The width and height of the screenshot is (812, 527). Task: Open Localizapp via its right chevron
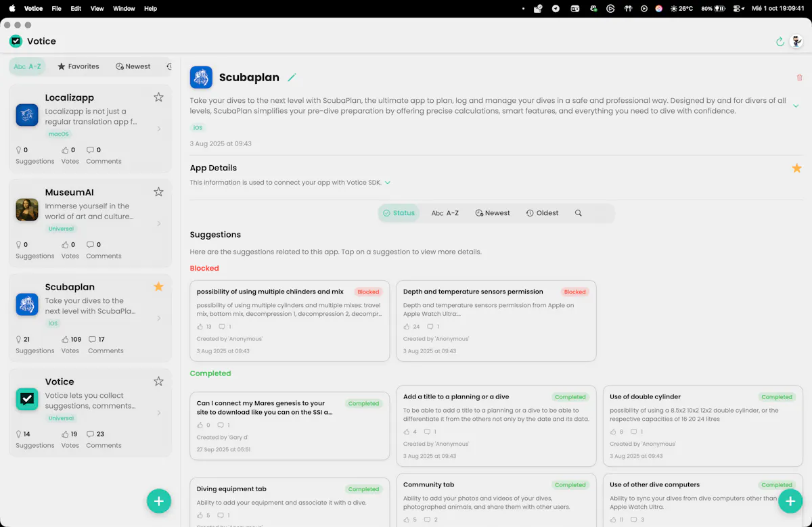159,129
